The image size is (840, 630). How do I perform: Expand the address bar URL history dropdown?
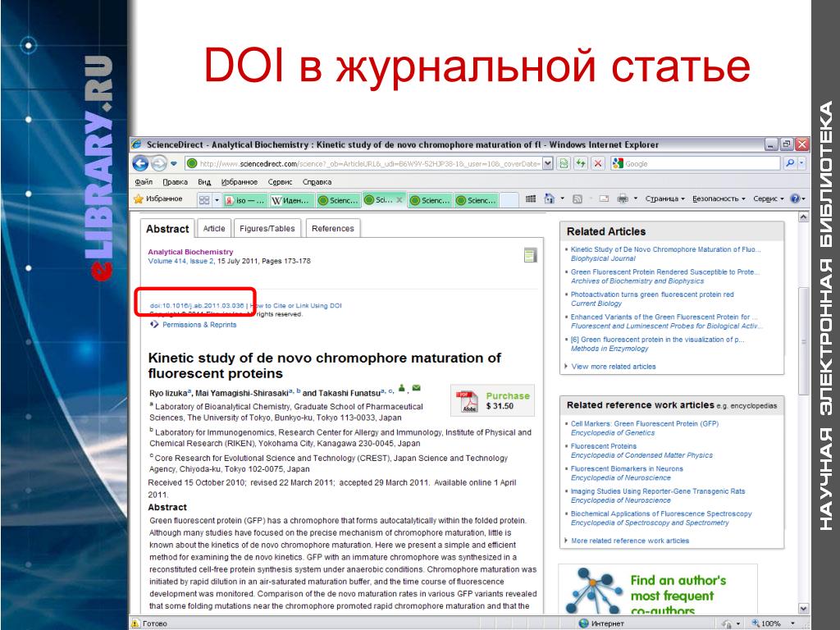point(547,163)
